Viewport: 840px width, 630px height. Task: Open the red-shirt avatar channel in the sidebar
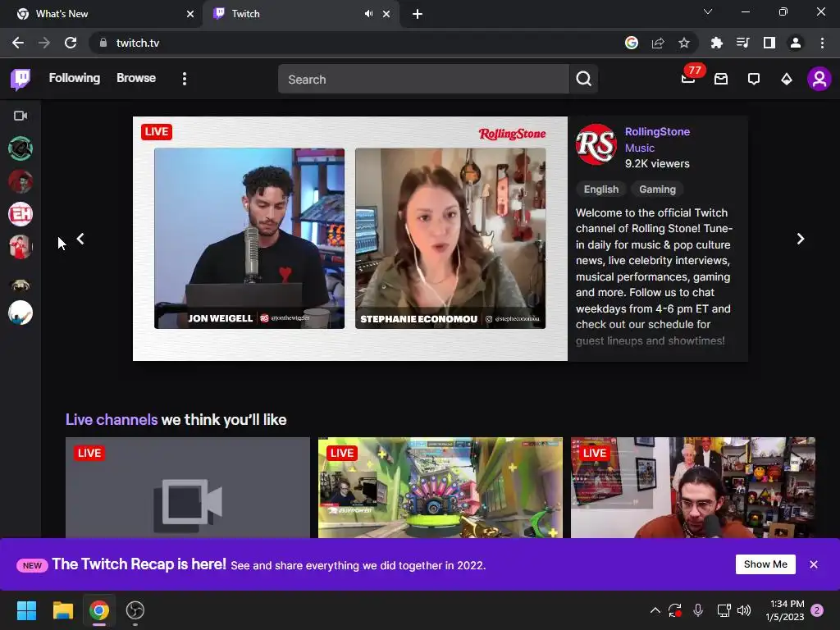(21, 247)
